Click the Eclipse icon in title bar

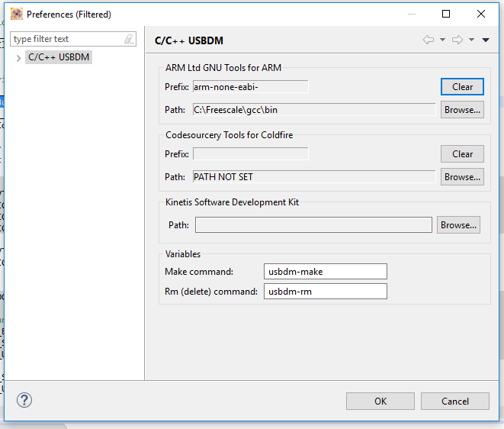coord(16,15)
